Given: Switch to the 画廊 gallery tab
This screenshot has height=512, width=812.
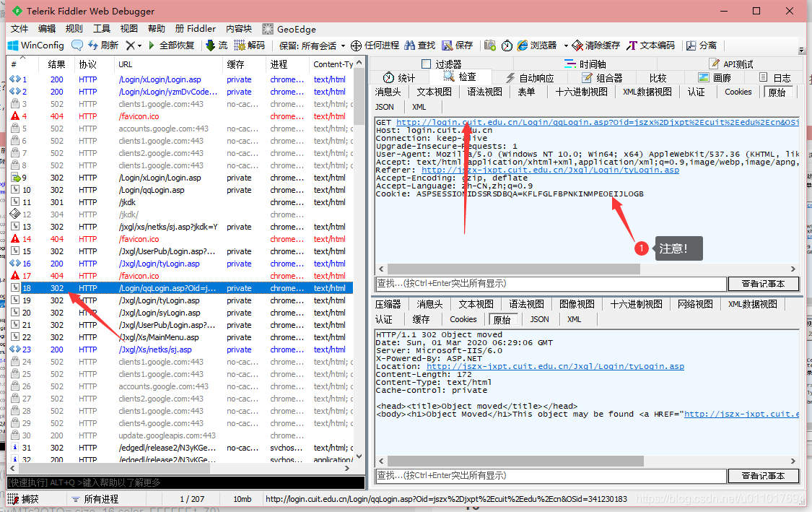Looking at the screenshot, I should point(715,78).
